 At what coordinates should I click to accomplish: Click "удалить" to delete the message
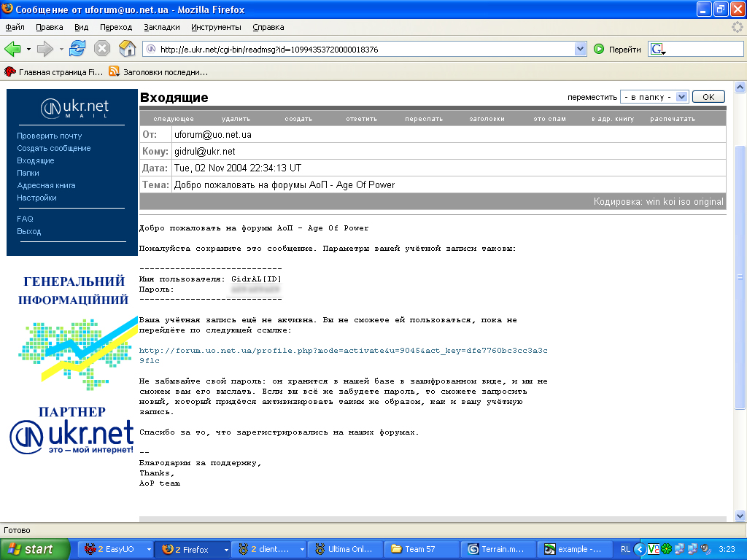[236, 119]
